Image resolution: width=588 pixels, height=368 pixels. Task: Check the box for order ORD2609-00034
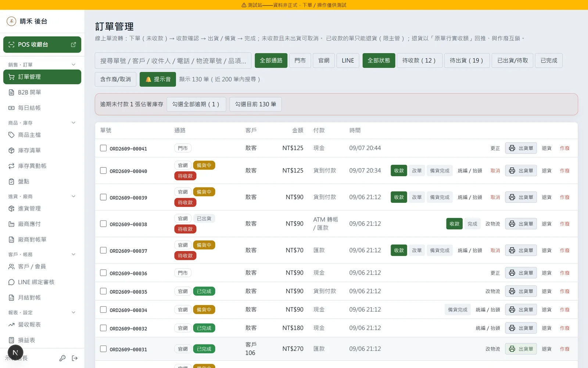click(103, 309)
